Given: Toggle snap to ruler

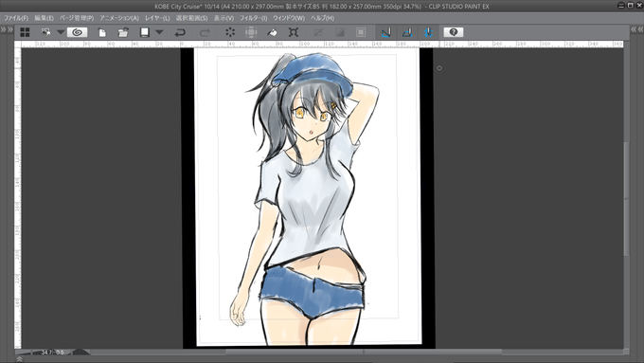Looking at the screenshot, I should click(386, 32).
